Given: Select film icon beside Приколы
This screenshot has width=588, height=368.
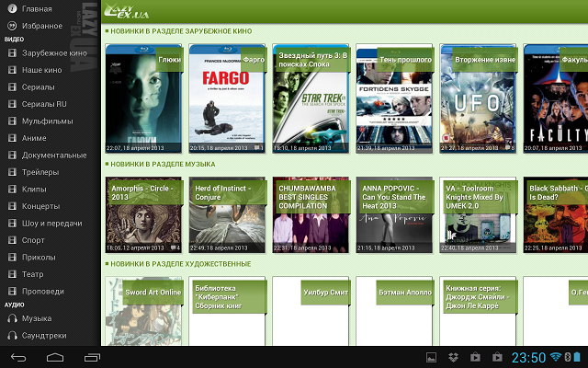Looking at the screenshot, I should (12, 258).
